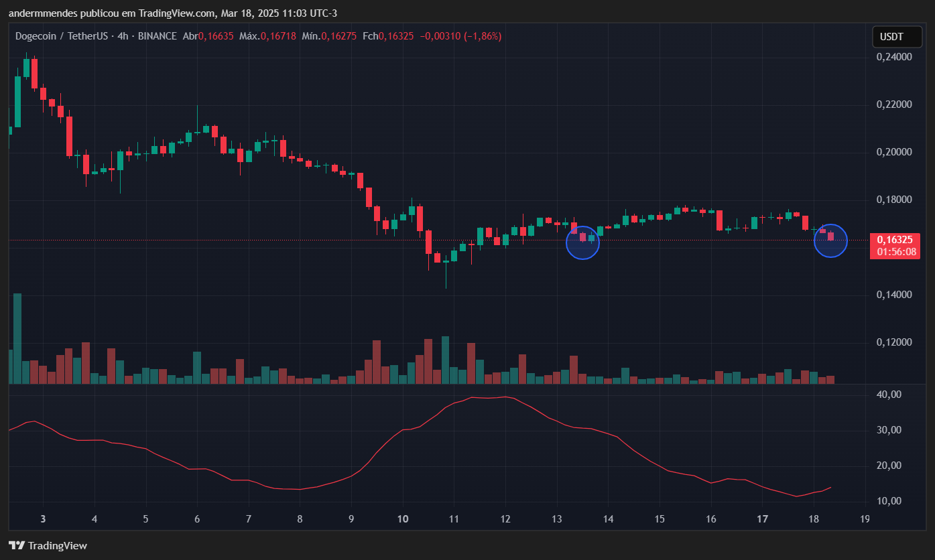This screenshot has height=560, width=935.
Task: Click date label "11" on time axis
Action: coord(454,519)
